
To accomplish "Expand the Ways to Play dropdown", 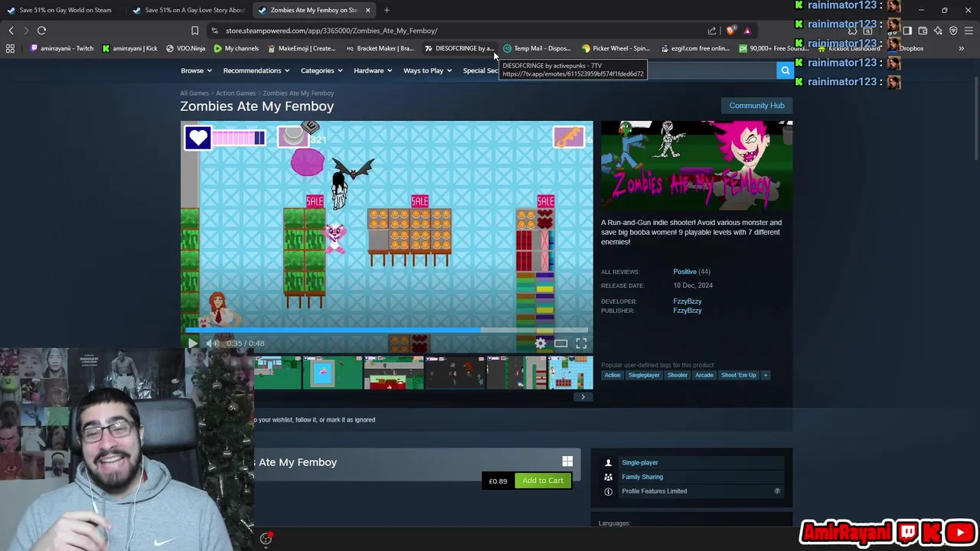I will (427, 70).
